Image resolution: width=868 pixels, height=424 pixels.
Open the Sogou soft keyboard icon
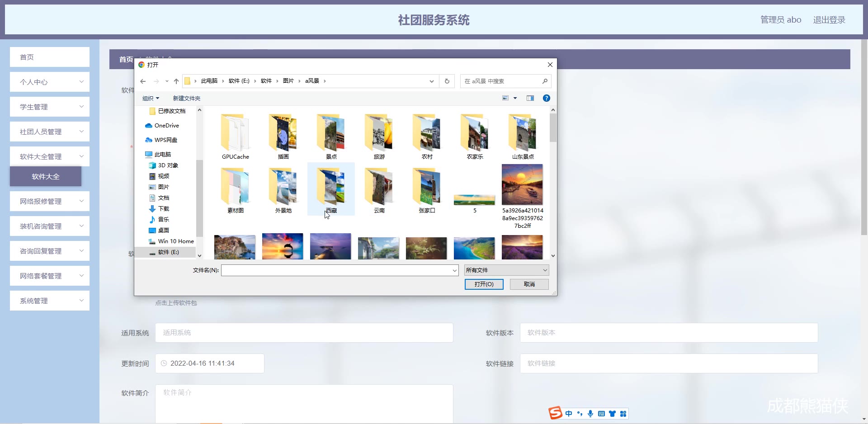pyautogui.click(x=601, y=414)
